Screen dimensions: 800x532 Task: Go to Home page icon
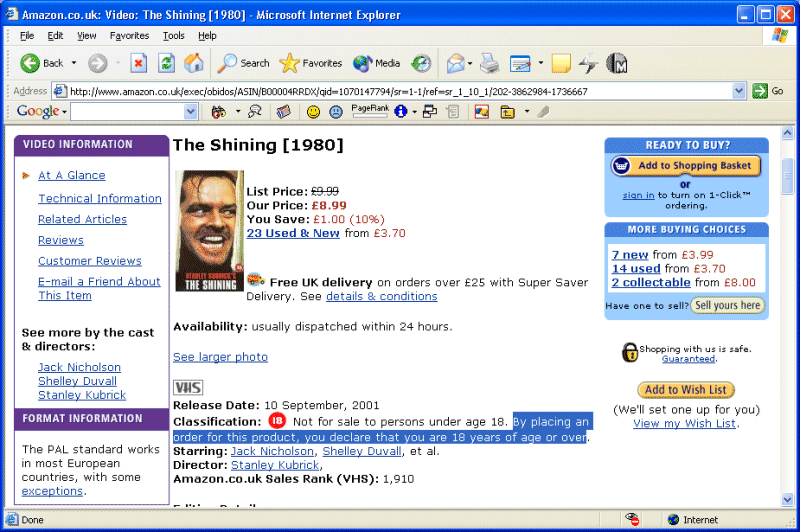click(x=194, y=63)
